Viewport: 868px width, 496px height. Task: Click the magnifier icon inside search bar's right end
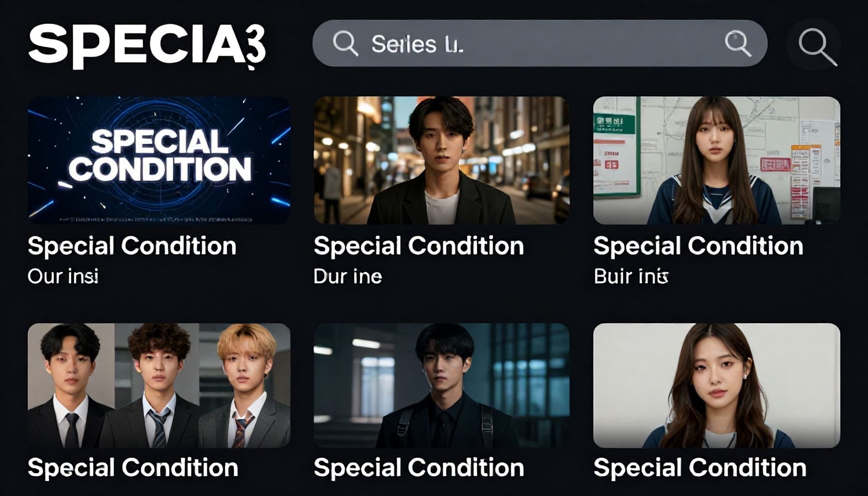point(738,44)
